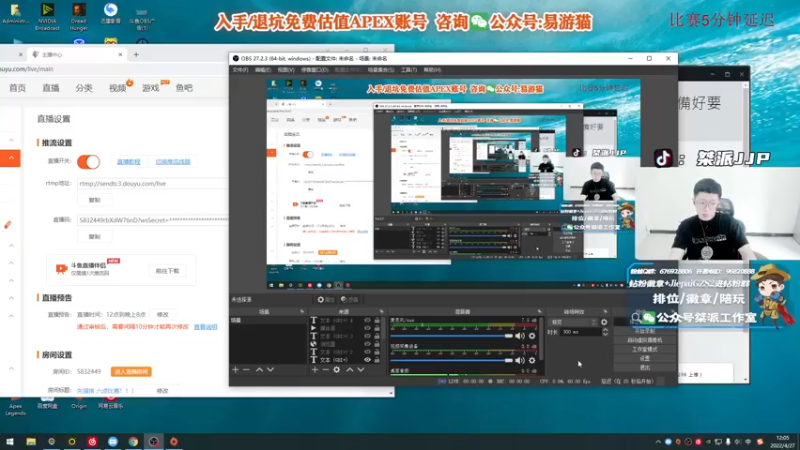
Task: Lock the 文本 (GDI+) 4 source
Action: pyautogui.click(x=377, y=320)
